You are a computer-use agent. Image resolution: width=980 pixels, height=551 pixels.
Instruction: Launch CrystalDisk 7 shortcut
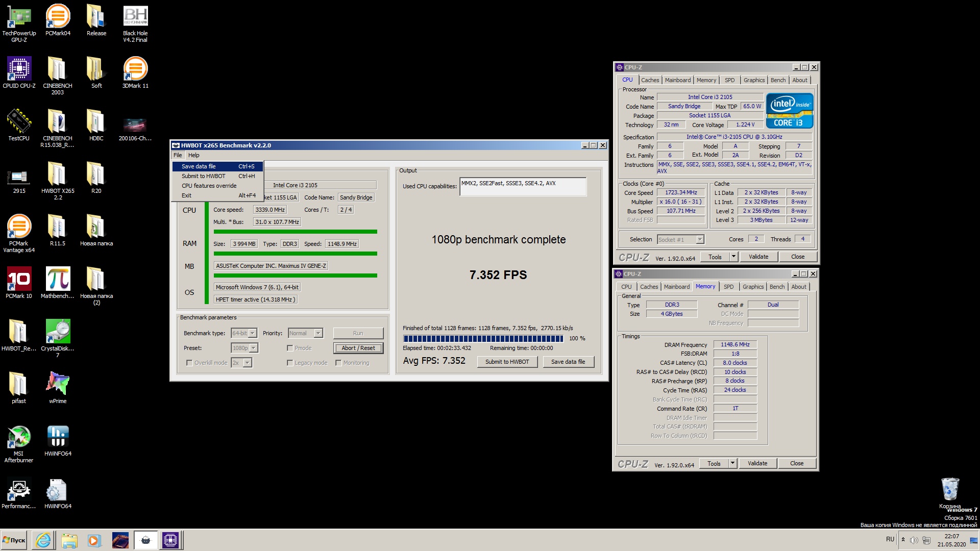[58, 338]
